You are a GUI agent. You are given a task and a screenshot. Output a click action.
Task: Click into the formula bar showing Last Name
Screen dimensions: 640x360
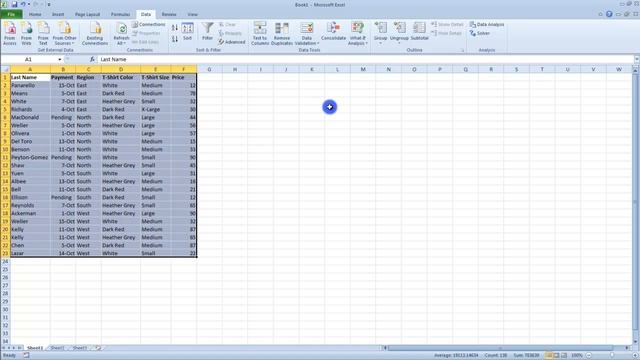click(x=366, y=60)
